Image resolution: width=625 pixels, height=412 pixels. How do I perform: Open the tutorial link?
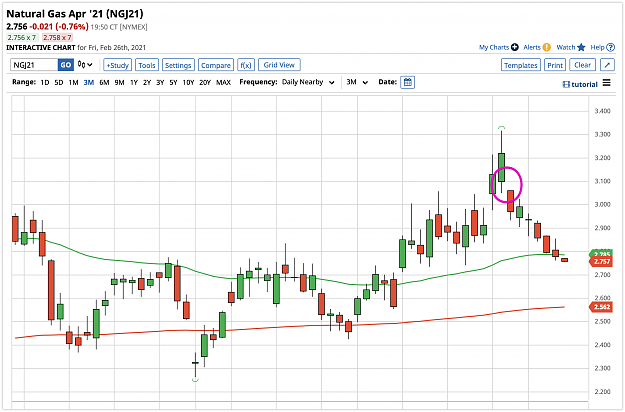pos(580,84)
